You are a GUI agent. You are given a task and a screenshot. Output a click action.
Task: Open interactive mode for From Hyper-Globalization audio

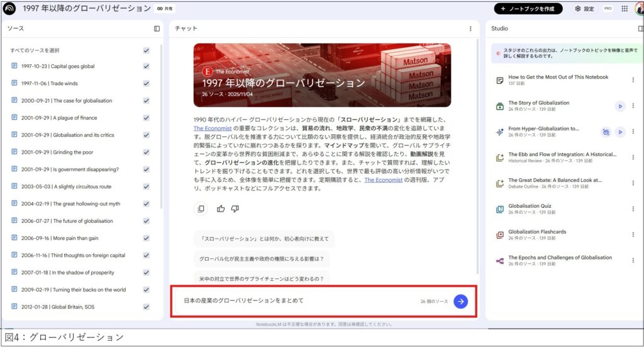coord(606,132)
